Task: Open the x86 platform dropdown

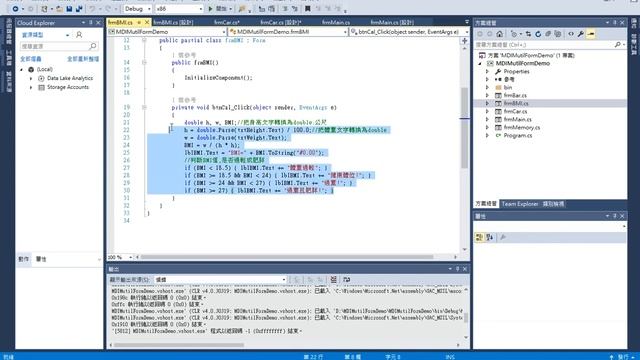Action: point(179,9)
